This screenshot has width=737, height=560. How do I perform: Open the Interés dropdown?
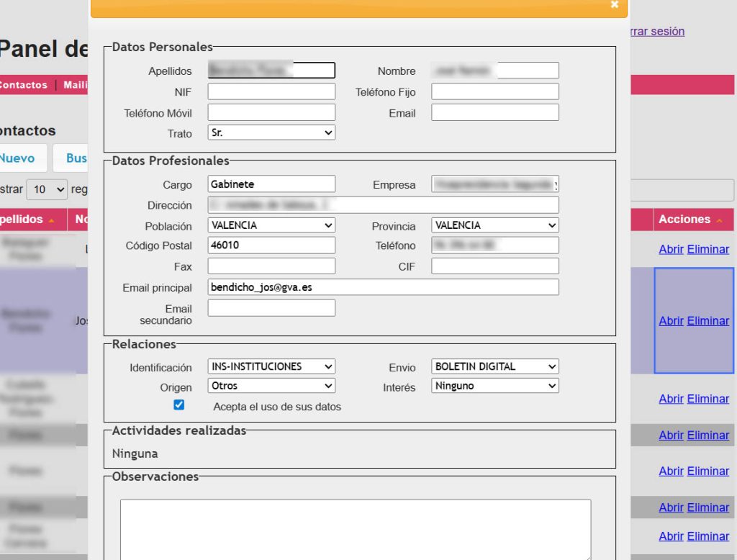click(x=495, y=386)
